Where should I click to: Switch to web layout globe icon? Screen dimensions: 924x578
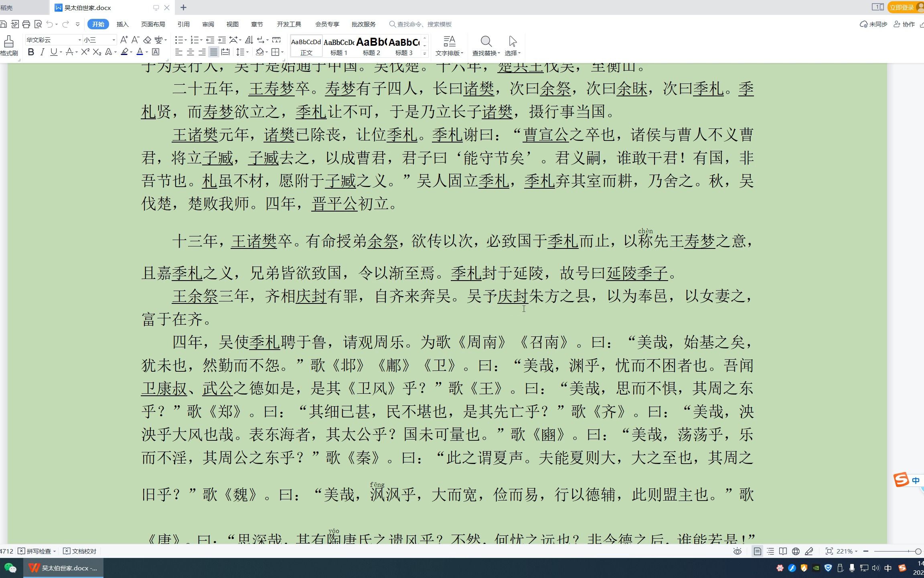point(796,552)
